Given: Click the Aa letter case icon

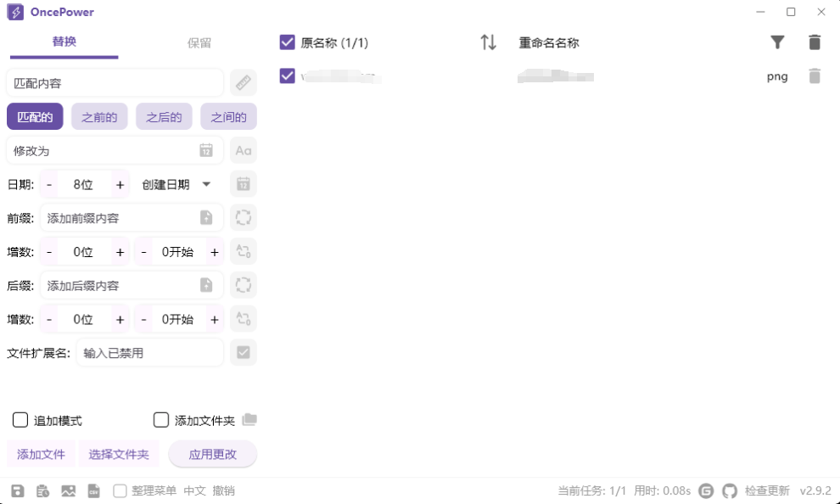Looking at the screenshot, I should coord(244,150).
